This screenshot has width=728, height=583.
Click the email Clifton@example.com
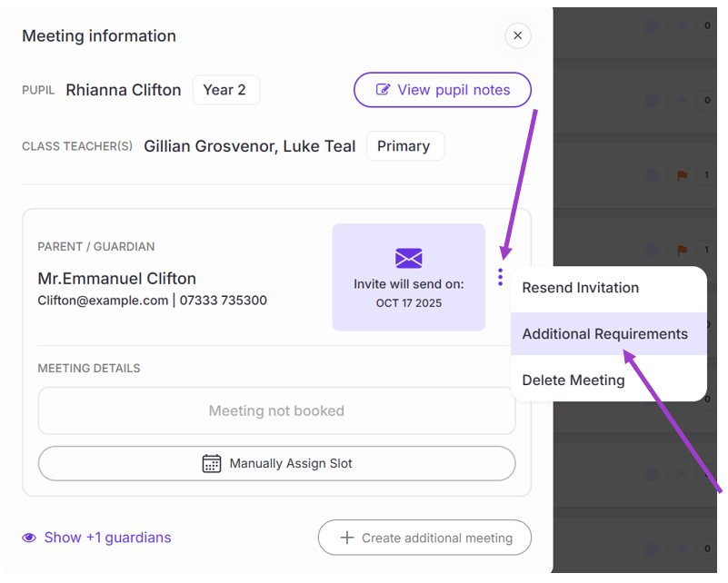(x=103, y=301)
